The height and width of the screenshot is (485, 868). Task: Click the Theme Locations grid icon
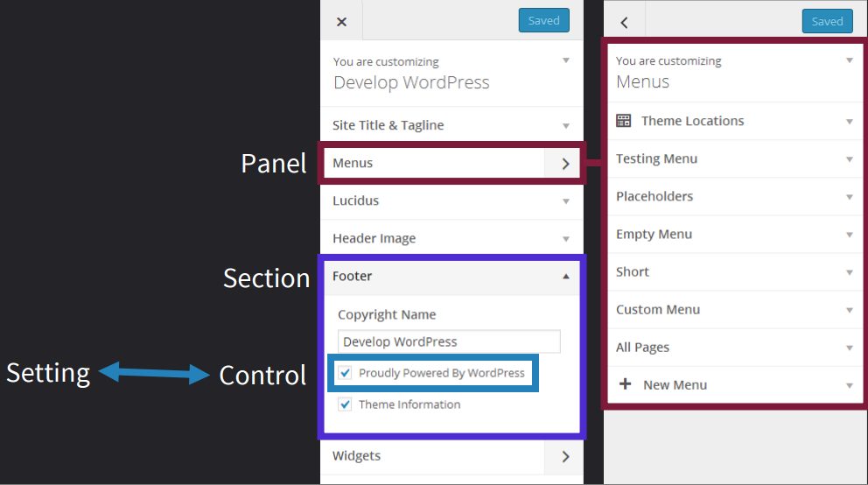point(623,121)
